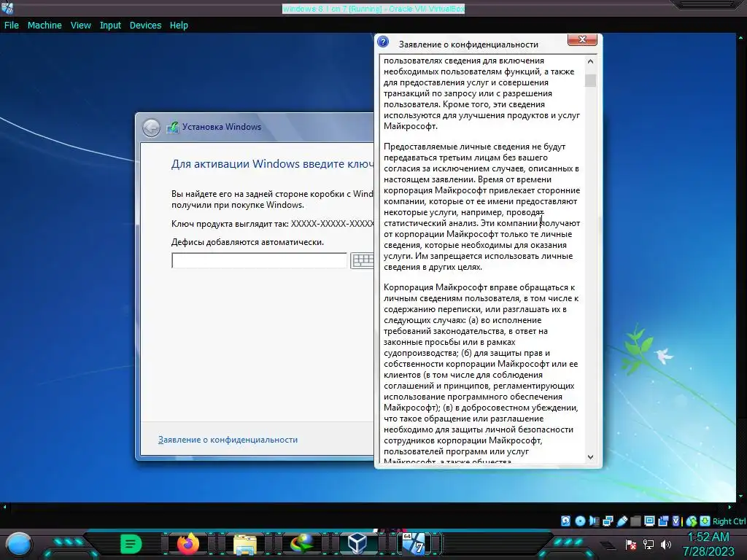Image resolution: width=747 pixels, height=560 pixels.
Task: Click the paragraph starting 'Предоставляемые личные сведения'
Action: [481, 206]
